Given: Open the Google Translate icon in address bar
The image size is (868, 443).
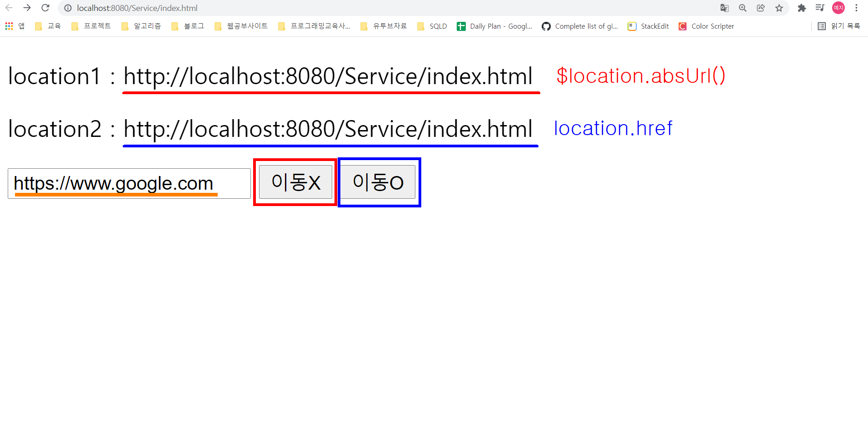Looking at the screenshot, I should [724, 8].
